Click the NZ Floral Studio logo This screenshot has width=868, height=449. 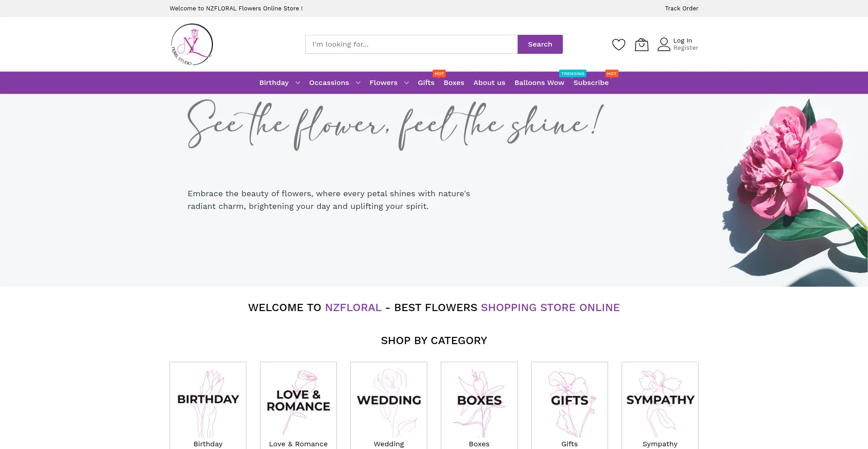pos(192,44)
